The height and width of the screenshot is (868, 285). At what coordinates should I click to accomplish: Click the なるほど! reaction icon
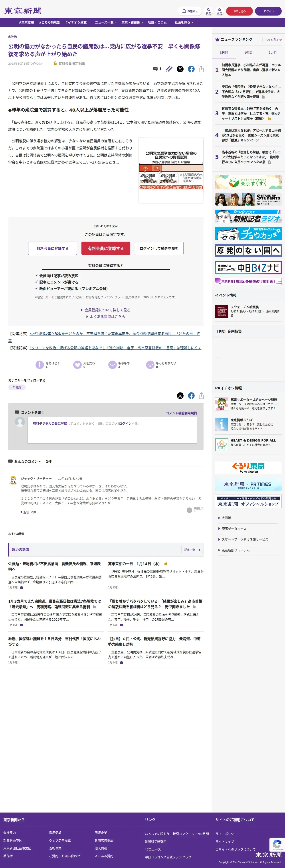[x=40, y=365]
